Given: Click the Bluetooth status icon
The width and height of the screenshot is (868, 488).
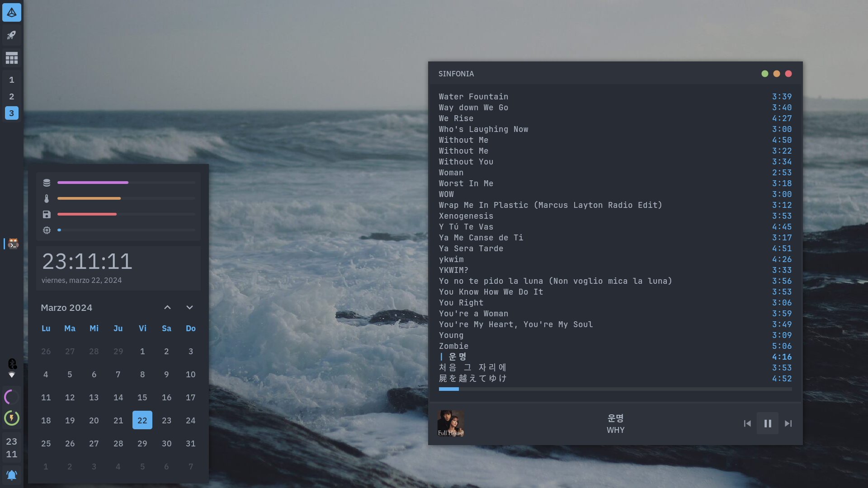Looking at the screenshot, I should point(12,363).
